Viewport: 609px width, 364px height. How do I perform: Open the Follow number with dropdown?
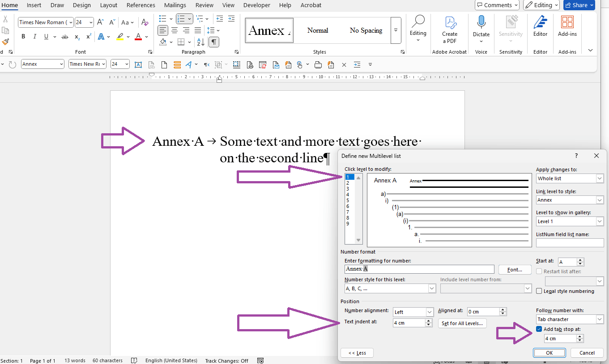(x=599, y=319)
